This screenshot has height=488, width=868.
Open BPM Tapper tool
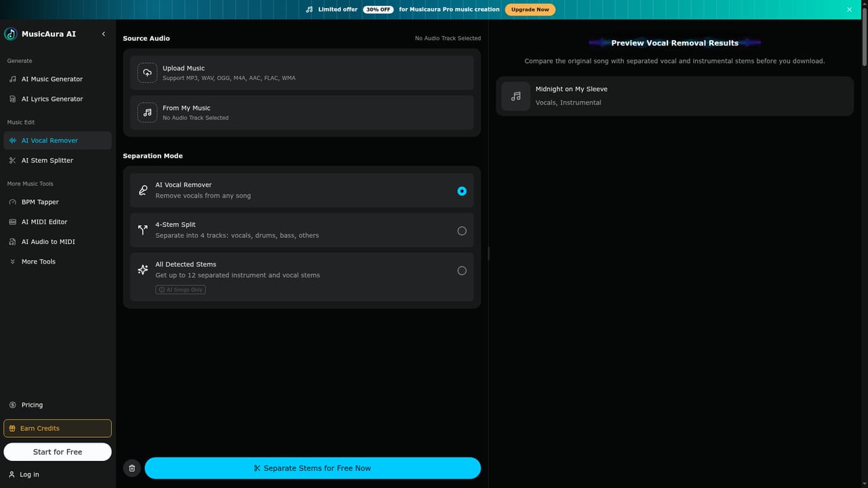pyautogui.click(x=58, y=202)
